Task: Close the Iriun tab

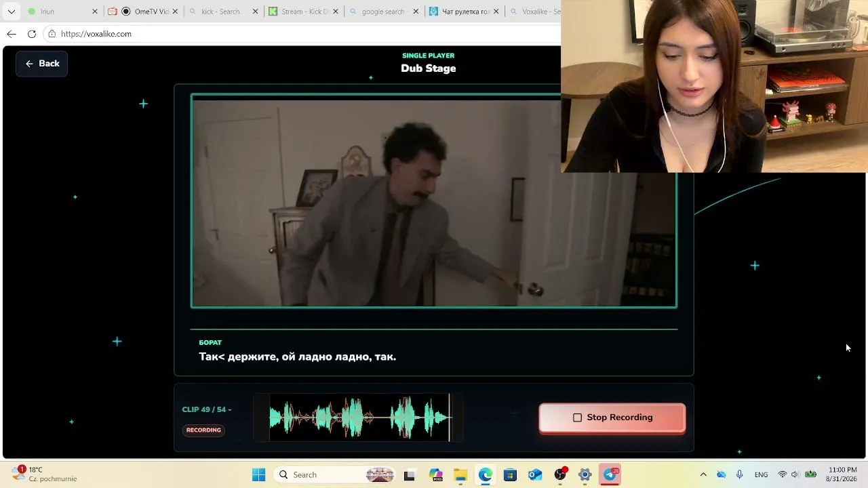Action: click(x=95, y=12)
